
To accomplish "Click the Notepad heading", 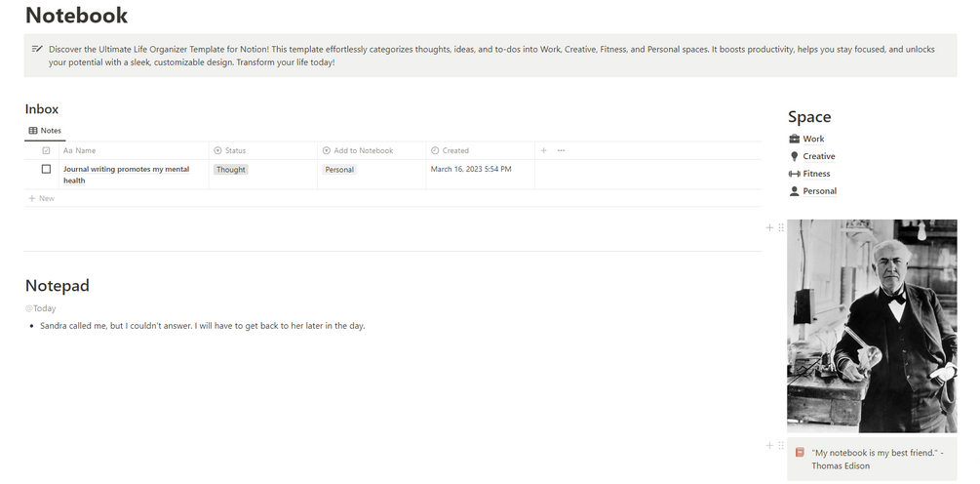I will point(58,286).
